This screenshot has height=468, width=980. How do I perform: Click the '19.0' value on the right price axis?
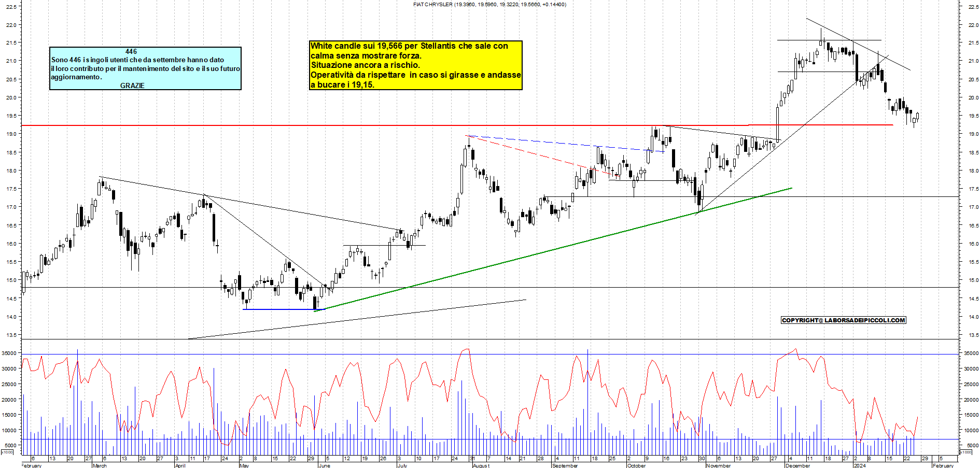973,134
